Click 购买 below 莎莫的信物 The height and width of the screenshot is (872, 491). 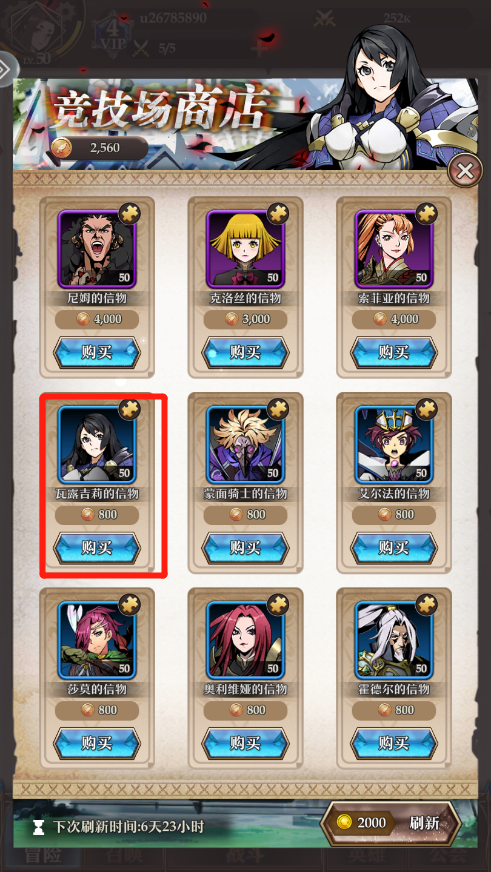pos(97,744)
